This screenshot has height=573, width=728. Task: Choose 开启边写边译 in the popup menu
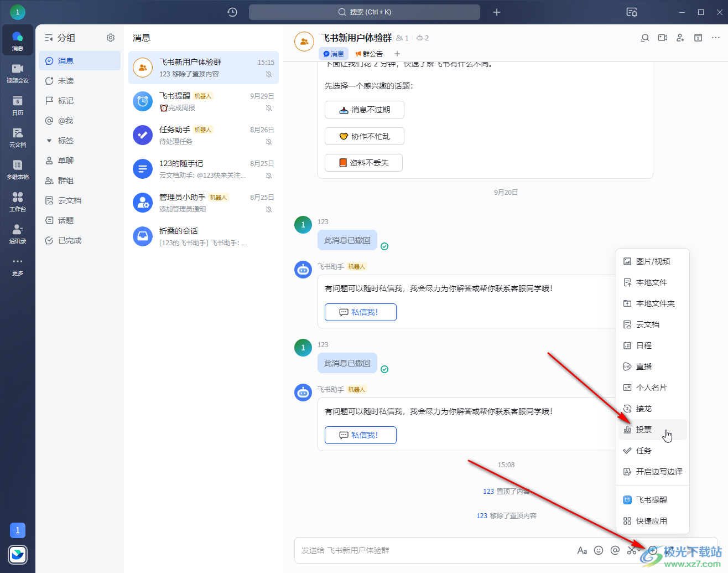(x=653, y=472)
